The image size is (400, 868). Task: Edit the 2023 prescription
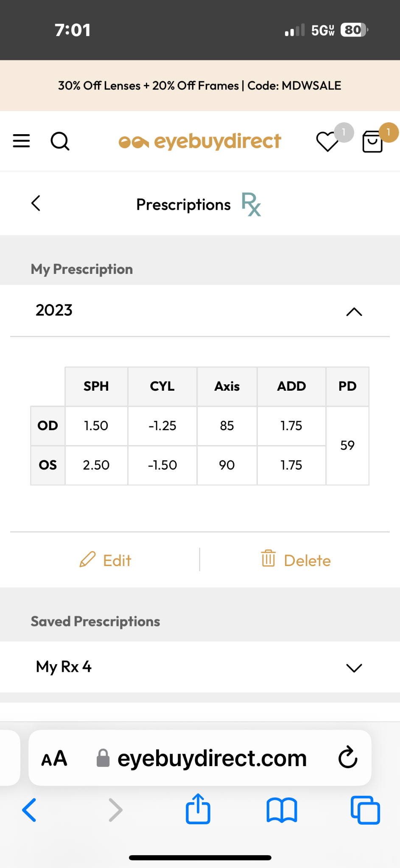click(106, 560)
